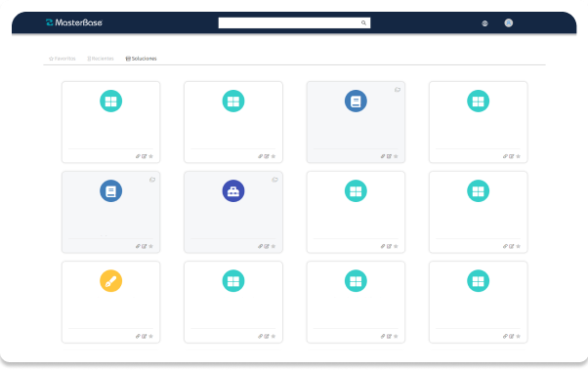Open the grid icon right of the toolbox card
The width and height of the screenshot is (588, 370).
click(356, 190)
